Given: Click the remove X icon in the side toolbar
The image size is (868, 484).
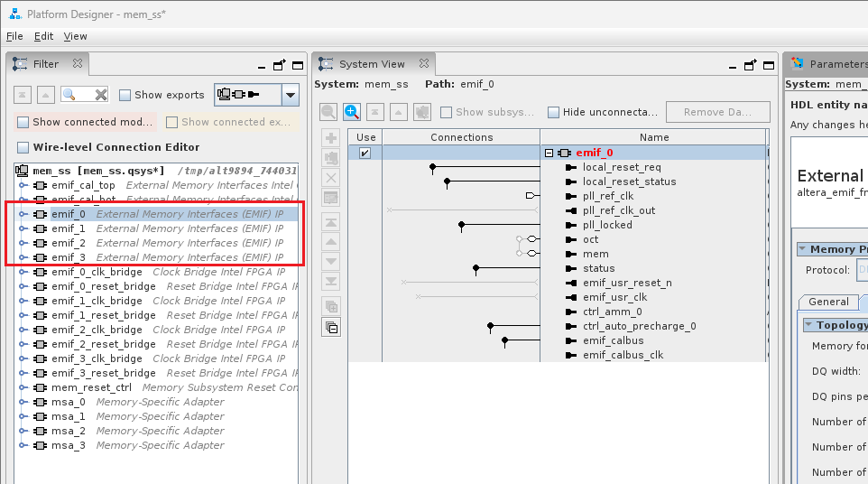Looking at the screenshot, I should pyautogui.click(x=331, y=178).
